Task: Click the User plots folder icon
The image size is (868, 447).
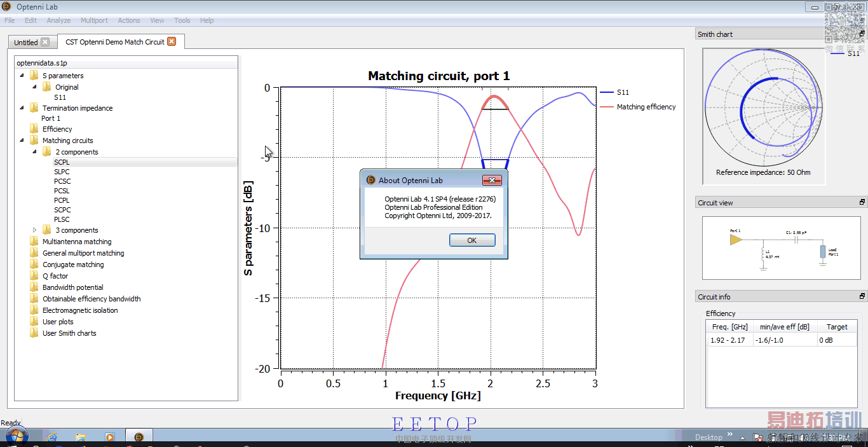Action: click(34, 322)
